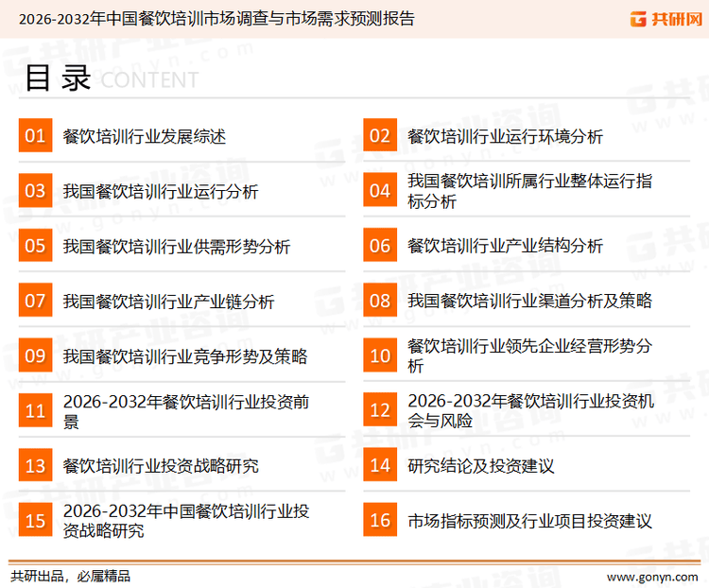Open chapter 餐饮培训行业发展综述
Image resolution: width=709 pixels, height=588 pixels.
[144, 136]
